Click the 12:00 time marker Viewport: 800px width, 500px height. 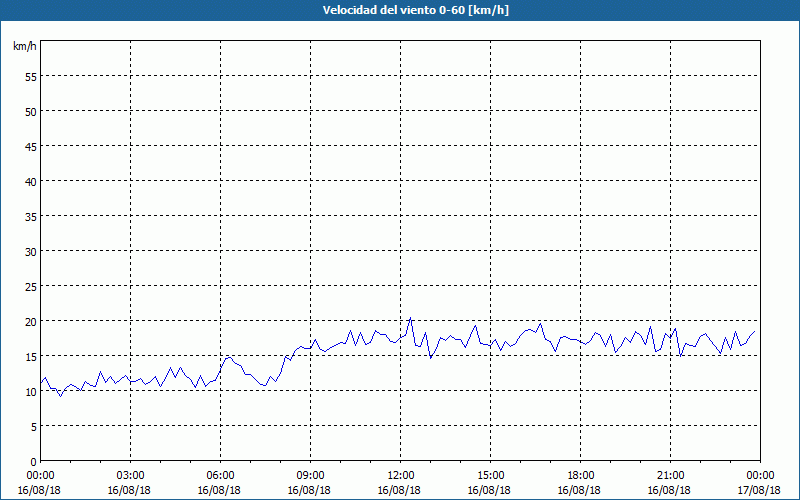coord(401,475)
